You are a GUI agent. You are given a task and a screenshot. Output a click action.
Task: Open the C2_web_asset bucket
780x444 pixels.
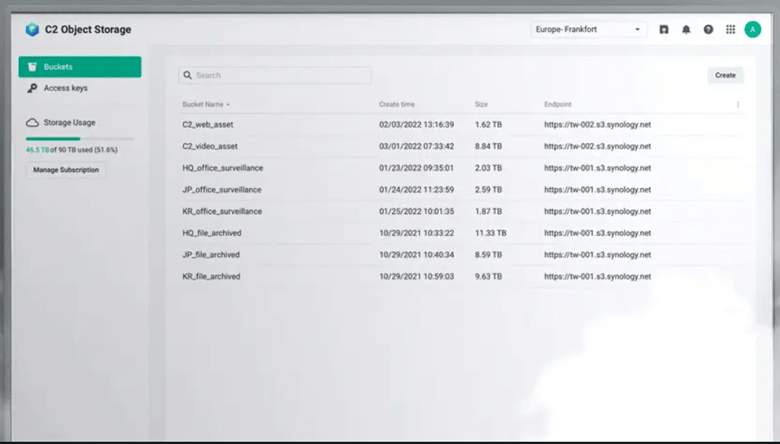click(x=208, y=125)
